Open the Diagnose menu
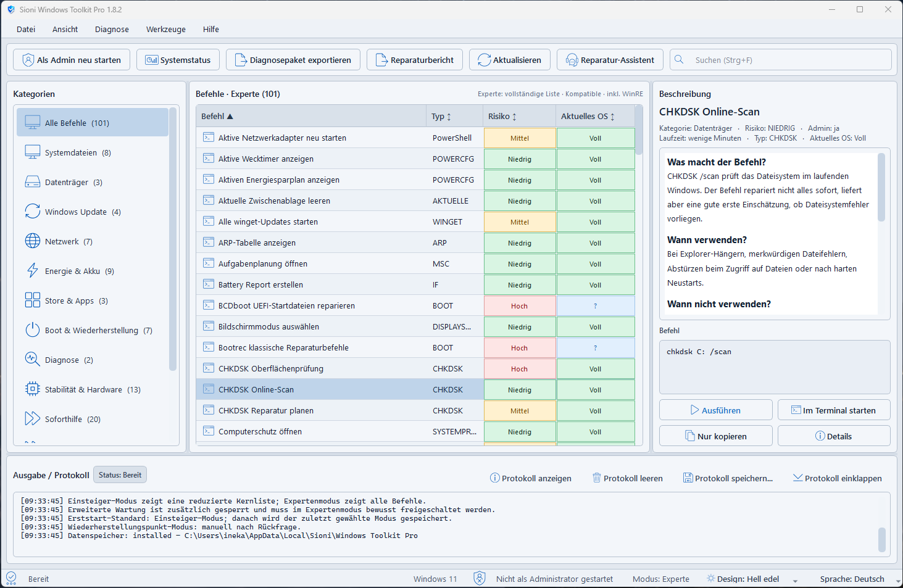Image resolution: width=903 pixels, height=588 pixels. [112, 29]
